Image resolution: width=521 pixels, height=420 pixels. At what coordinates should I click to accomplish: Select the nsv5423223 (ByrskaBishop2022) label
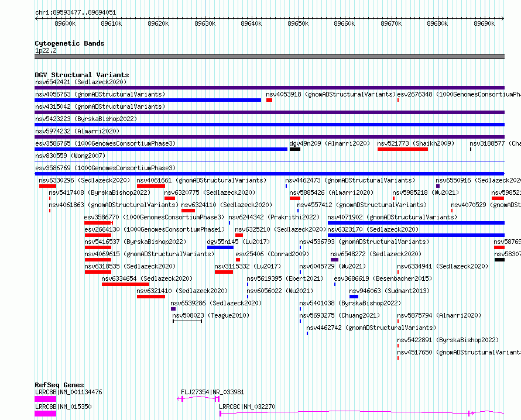(x=86, y=119)
